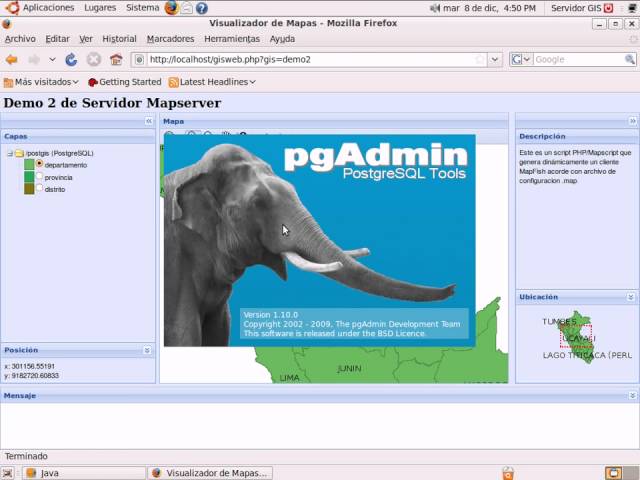
Task: Switch to Visualizador de Mapas taskbar window
Action: (x=210, y=473)
